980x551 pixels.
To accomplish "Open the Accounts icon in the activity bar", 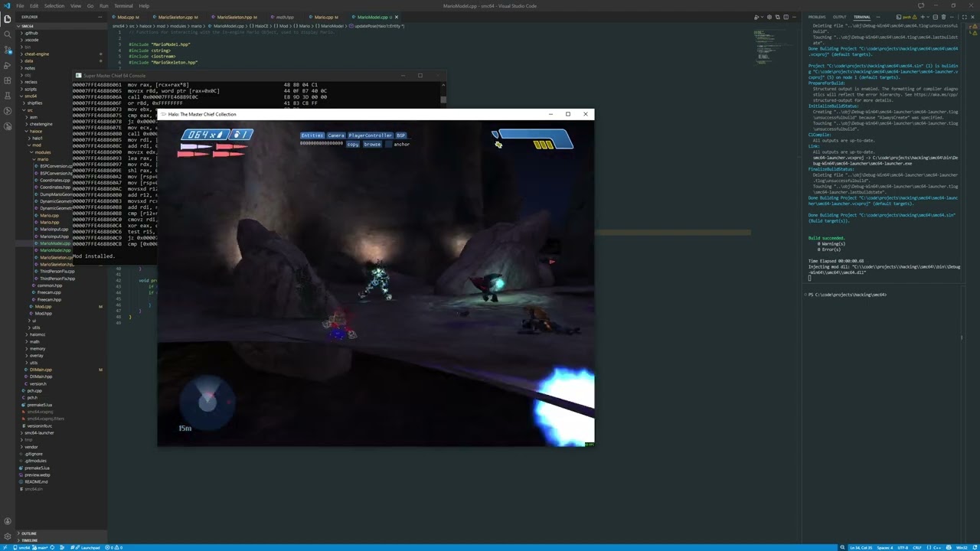I will (8, 521).
